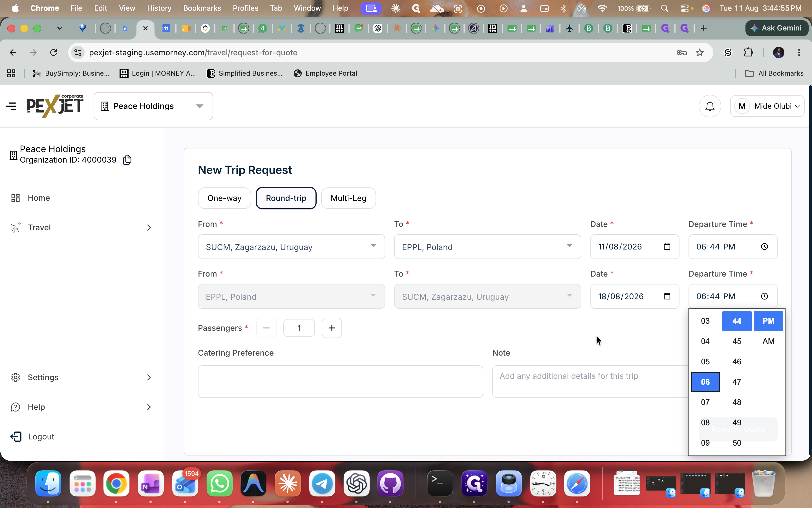View site information icon in address bar
Screen dimensions: 812x508
[78, 52]
